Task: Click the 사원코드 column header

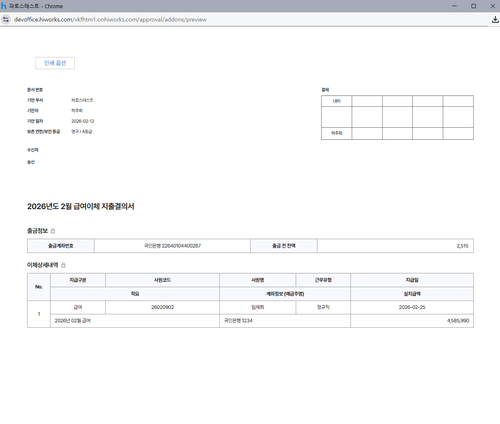Action: point(162,280)
